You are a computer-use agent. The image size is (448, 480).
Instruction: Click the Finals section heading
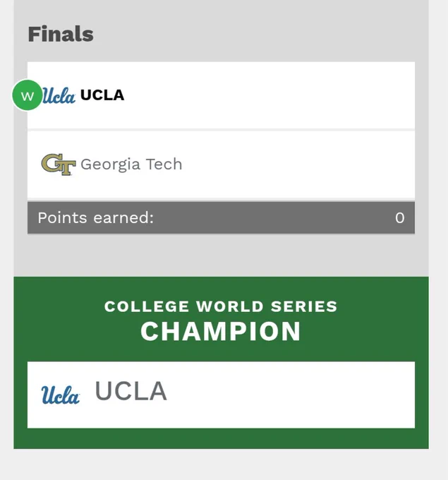tap(61, 34)
